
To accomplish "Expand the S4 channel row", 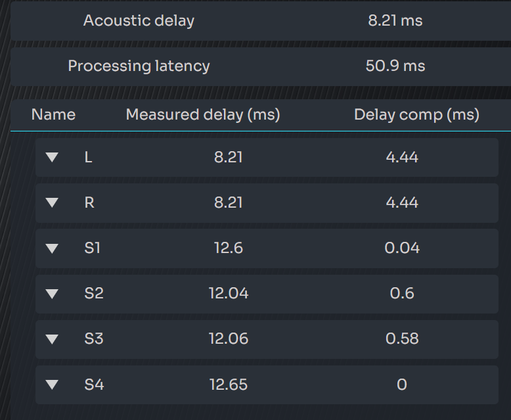I will pyautogui.click(x=53, y=385).
